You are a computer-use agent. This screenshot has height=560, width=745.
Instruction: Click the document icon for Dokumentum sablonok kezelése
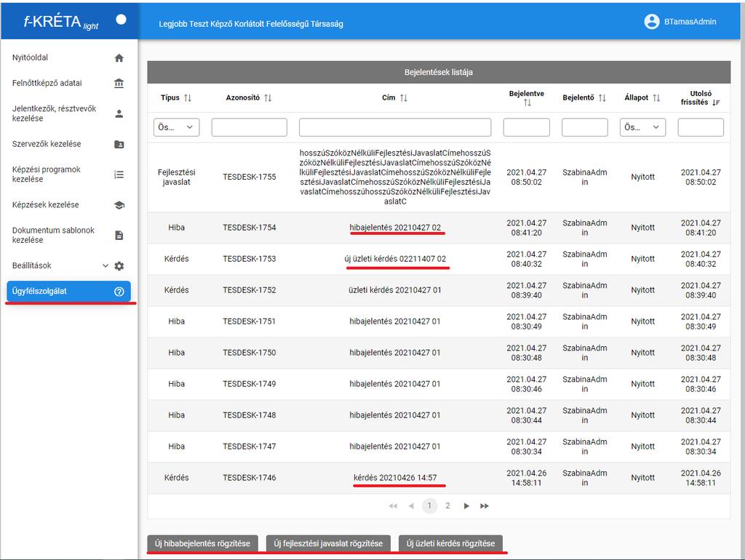[x=119, y=235]
